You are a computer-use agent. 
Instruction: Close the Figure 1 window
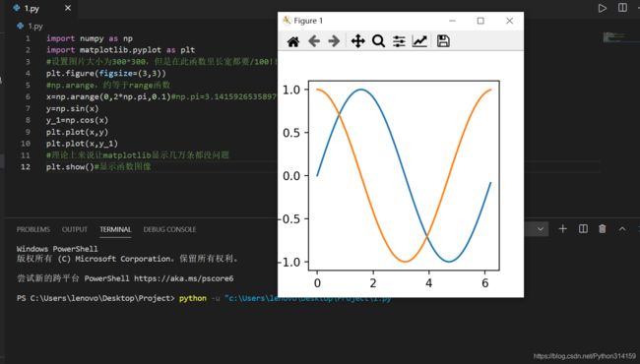[x=509, y=21]
